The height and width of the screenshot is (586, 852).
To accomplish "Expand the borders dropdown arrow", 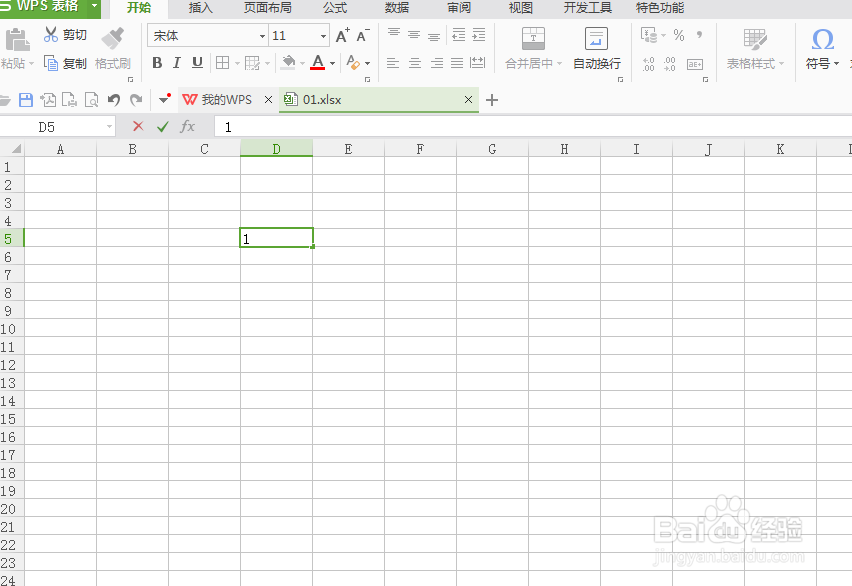I will pyautogui.click(x=237, y=64).
